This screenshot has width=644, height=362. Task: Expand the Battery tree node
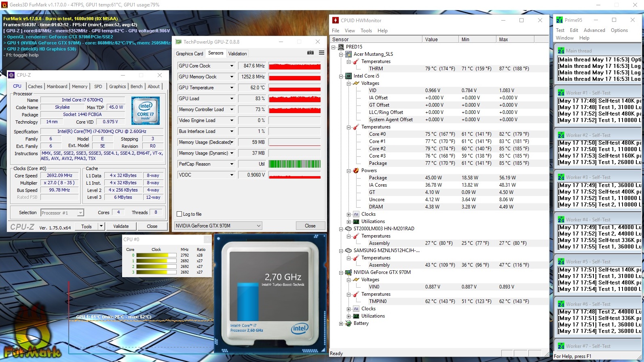(341, 323)
